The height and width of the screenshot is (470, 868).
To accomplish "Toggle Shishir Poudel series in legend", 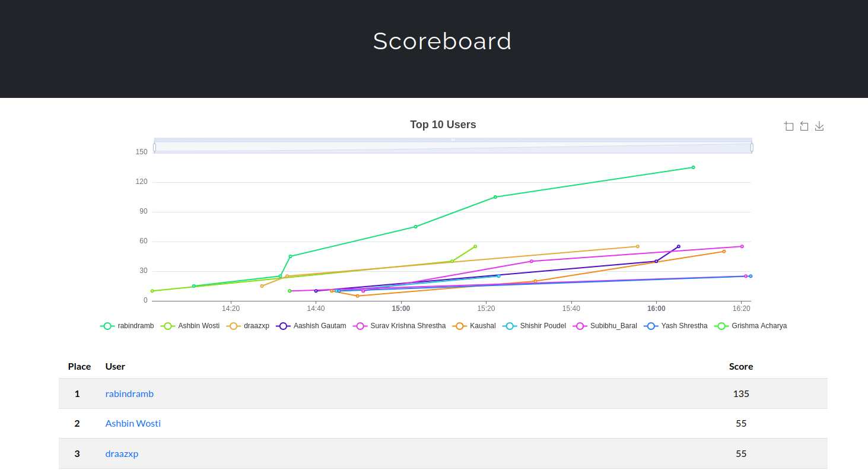I will [534, 326].
